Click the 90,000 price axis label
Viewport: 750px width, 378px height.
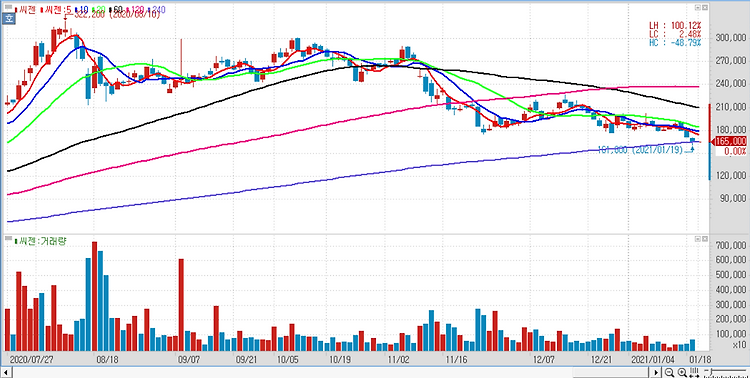coord(733,198)
